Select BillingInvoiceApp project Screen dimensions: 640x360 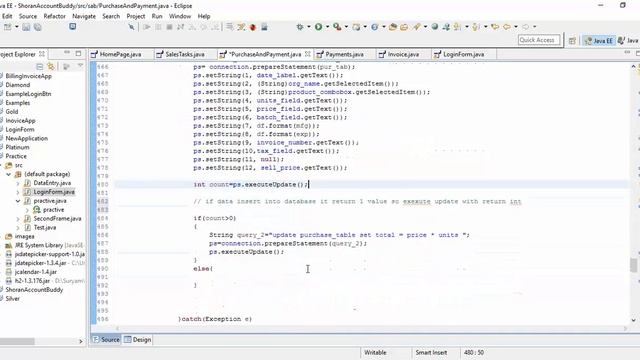click(x=28, y=76)
